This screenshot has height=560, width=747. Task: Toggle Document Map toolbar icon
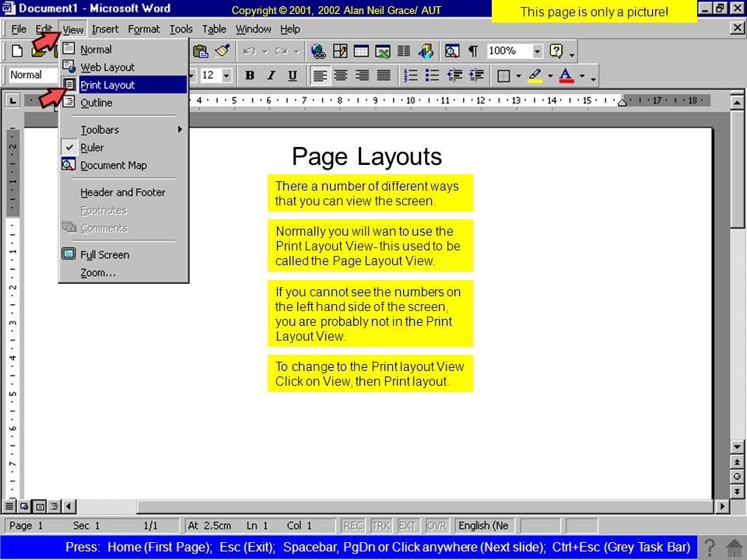coord(451,51)
